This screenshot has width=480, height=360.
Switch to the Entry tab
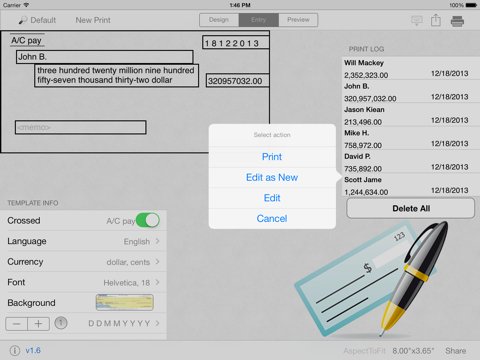[259, 20]
